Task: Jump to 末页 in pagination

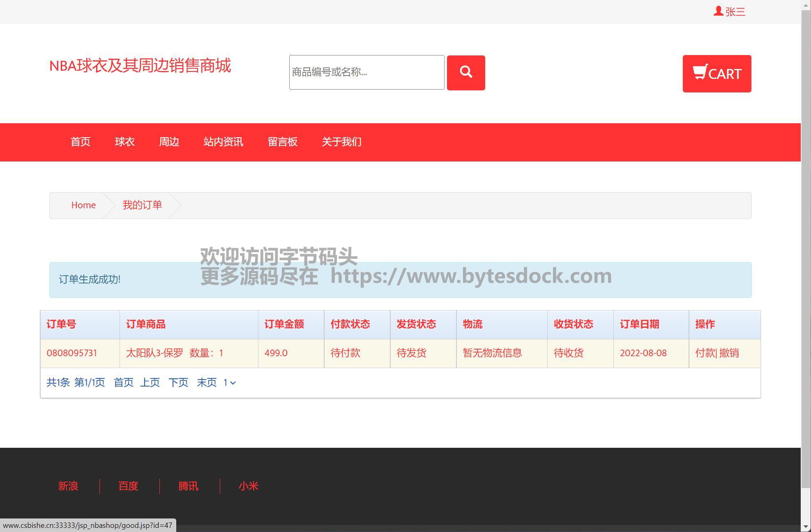Action: (206, 382)
